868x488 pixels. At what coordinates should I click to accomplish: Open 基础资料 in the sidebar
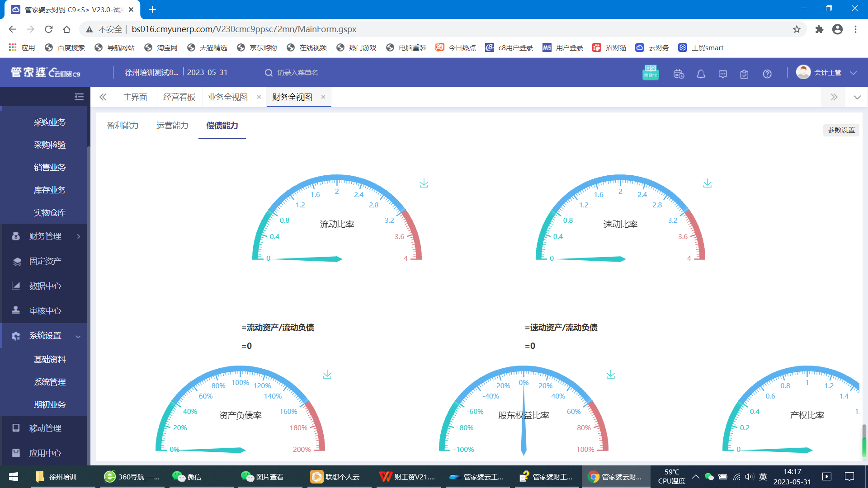coord(50,360)
